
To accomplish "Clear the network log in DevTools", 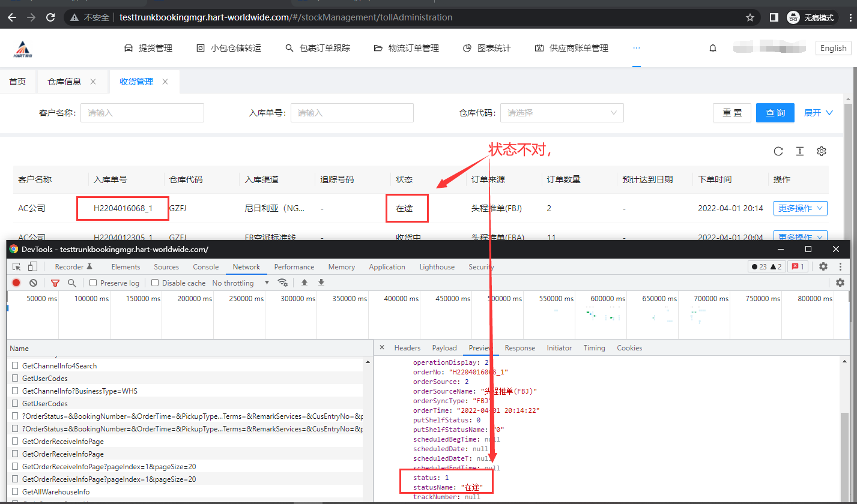I will pyautogui.click(x=34, y=283).
